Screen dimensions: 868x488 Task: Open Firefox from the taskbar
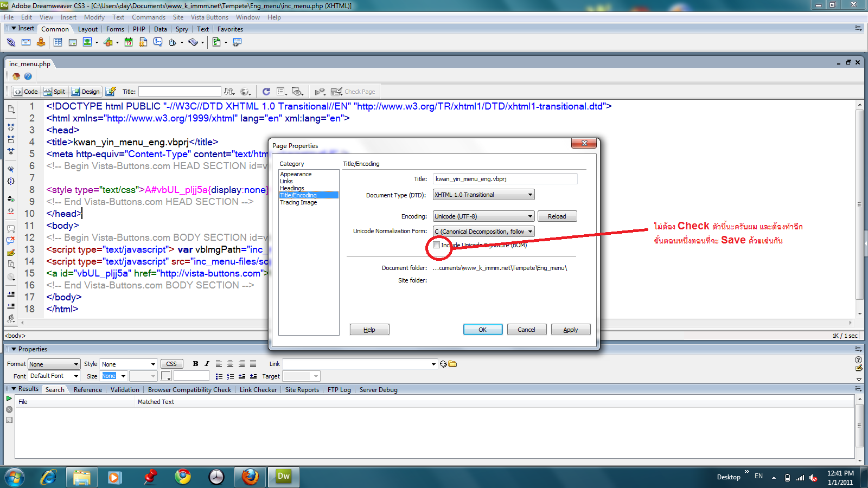(x=250, y=477)
